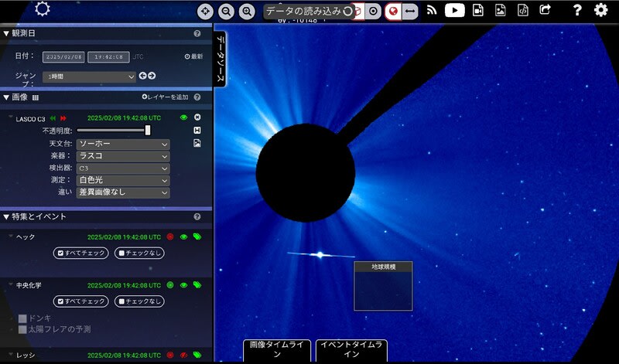The width and height of the screenshot is (619, 364).
Task: Open help for the 画像 section
Action: coord(197,97)
